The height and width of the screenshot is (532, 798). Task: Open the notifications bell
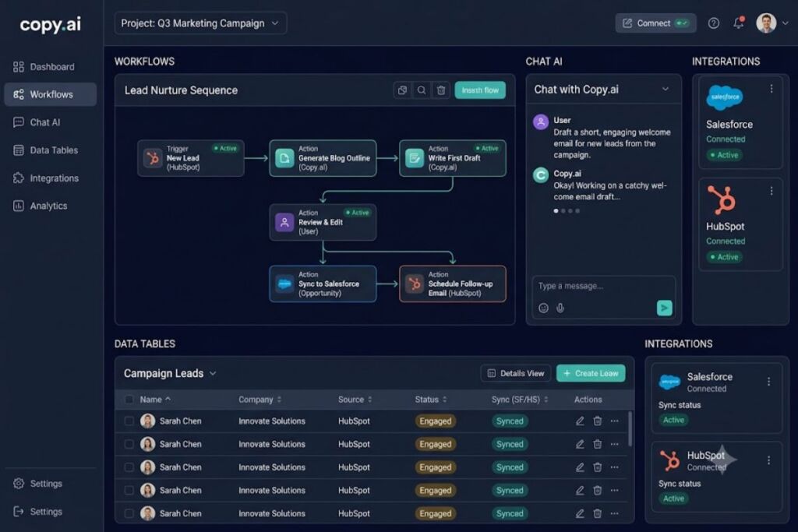(739, 23)
